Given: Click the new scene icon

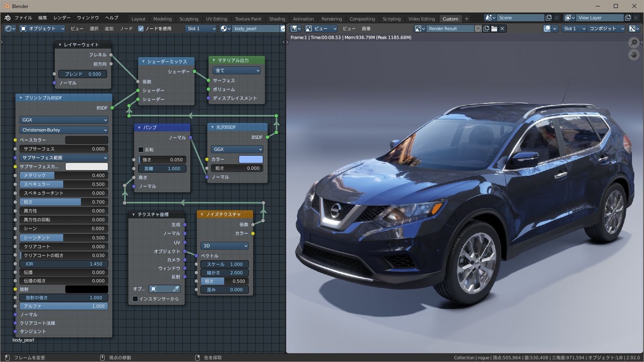Looking at the screenshot, I should pyautogui.click(x=549, y=18).
